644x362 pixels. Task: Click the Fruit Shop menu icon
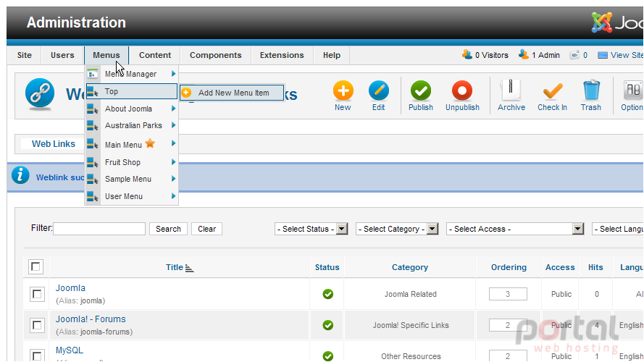click(93, 162)
